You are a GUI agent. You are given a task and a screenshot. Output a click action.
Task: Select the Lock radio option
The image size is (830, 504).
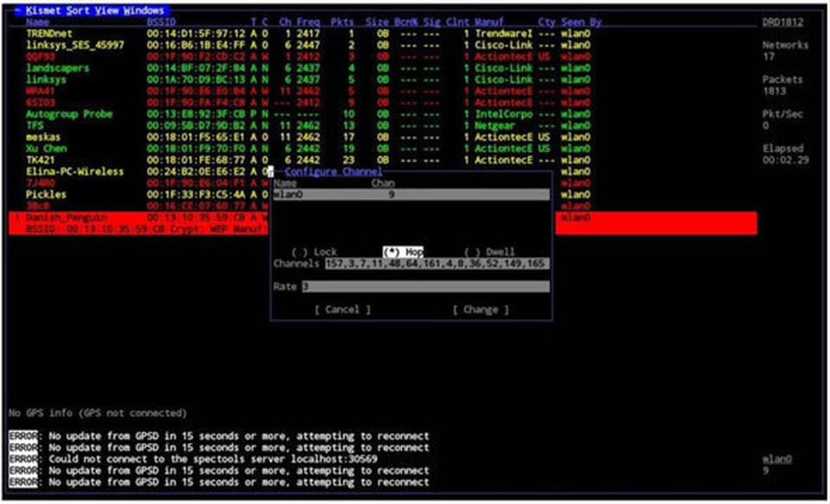coord(316,252)
